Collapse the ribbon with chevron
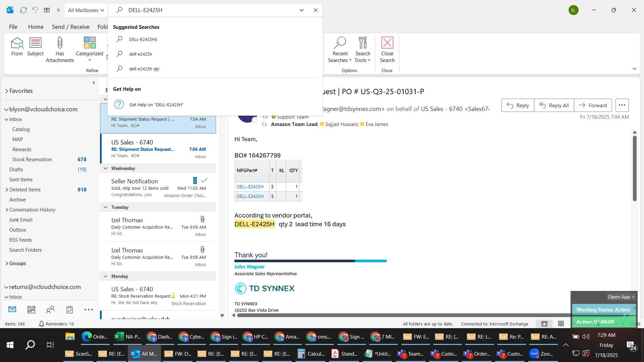Viewport: 644px width, 362px height. pyautogui.click(x=634, y=69)
